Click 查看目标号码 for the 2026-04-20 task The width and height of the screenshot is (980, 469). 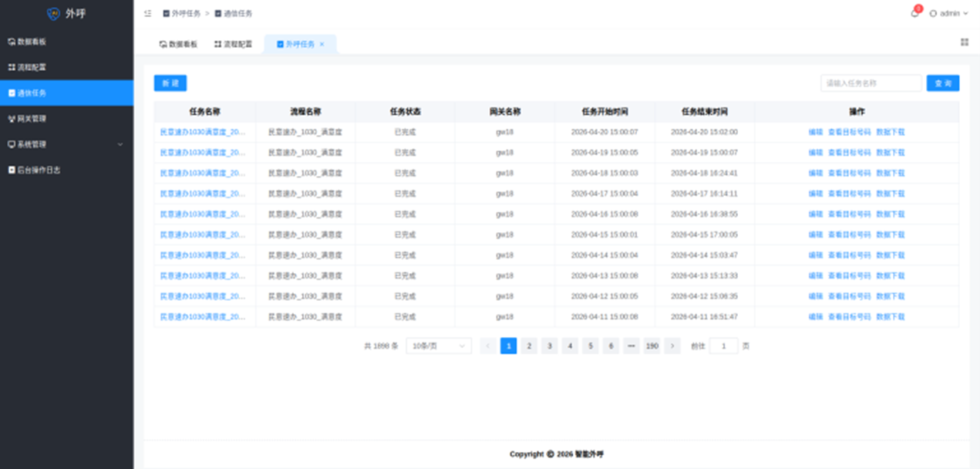tap(850, 132)
